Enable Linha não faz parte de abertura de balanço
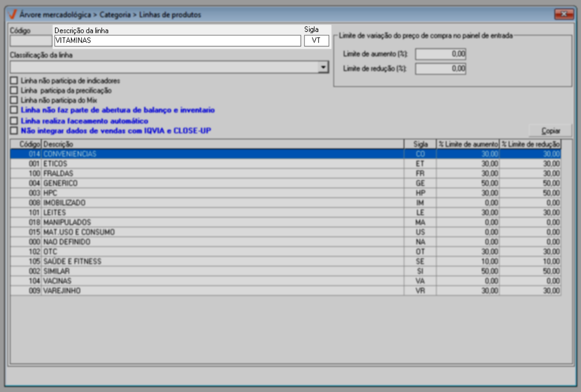The height and width of the screenshot is (392, 581). click(14, 110)
